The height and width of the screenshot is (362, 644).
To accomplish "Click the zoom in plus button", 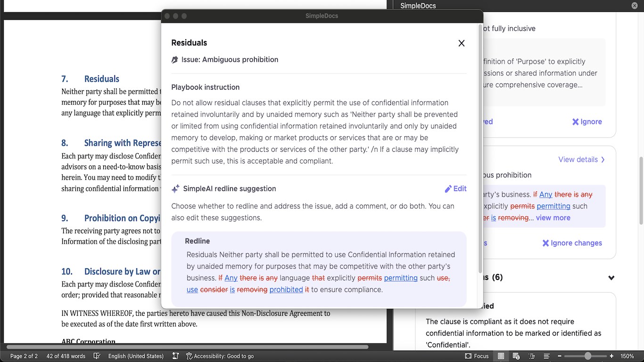I will coord(611,356).
